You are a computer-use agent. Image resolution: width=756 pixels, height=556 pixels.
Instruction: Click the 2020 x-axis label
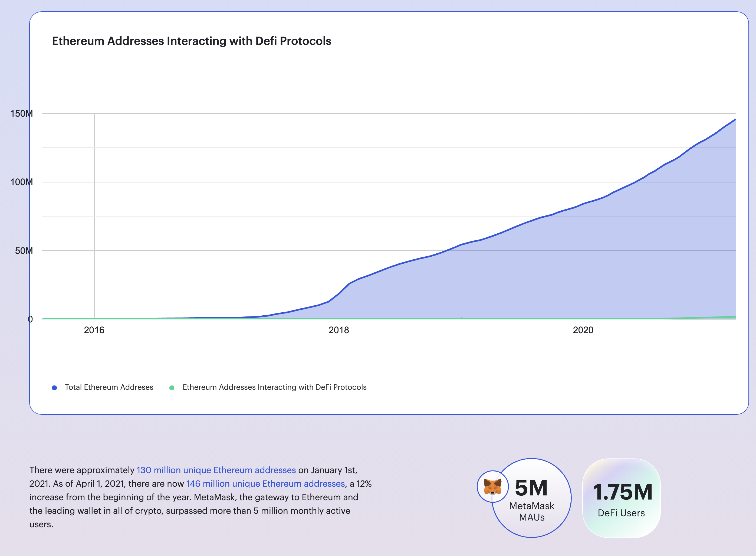point(583,330)
